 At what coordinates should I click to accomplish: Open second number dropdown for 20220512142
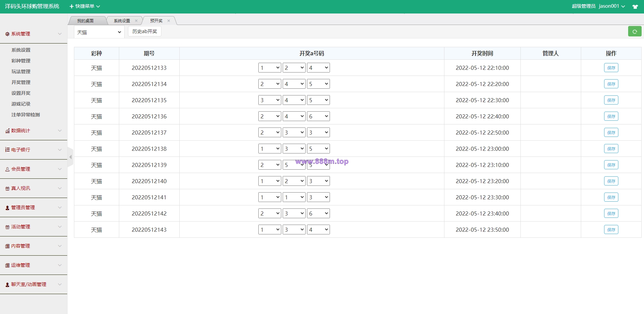point(294,213)
